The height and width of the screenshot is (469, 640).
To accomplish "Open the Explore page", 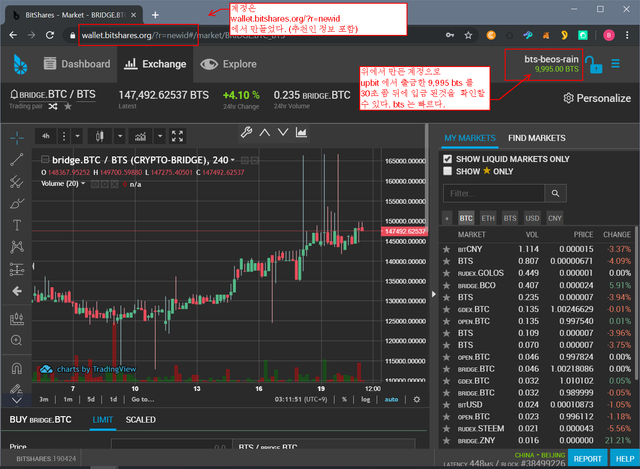I will pyautogui.click(x=229, y=64).
